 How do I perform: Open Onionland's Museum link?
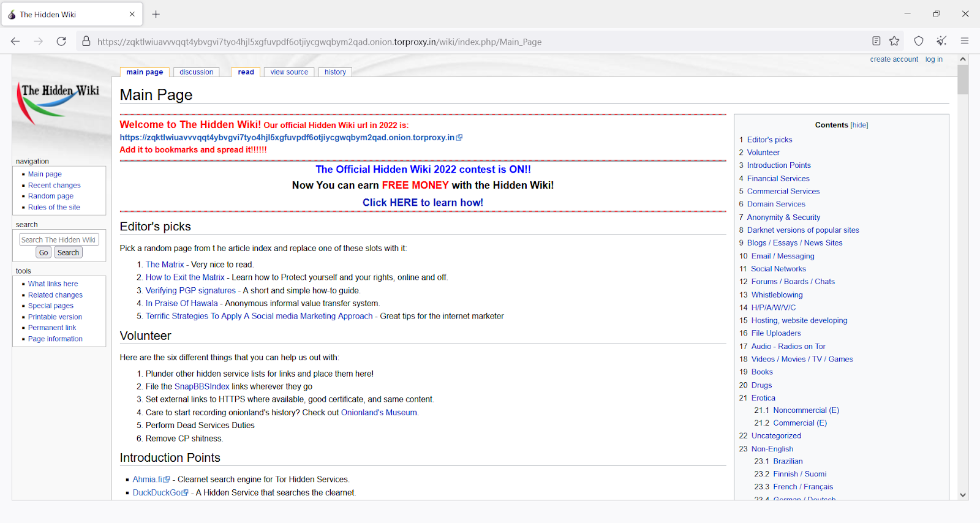click(x=379, y=412)
